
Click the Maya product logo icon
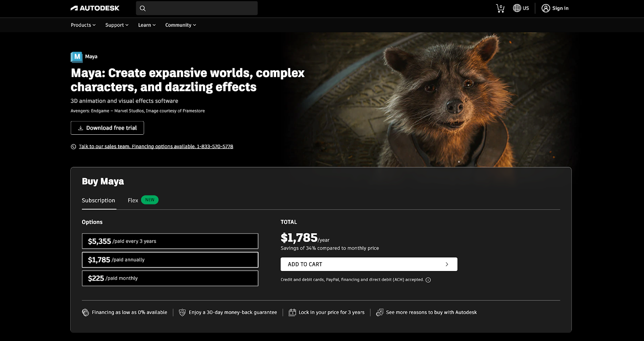click(76, 57)
